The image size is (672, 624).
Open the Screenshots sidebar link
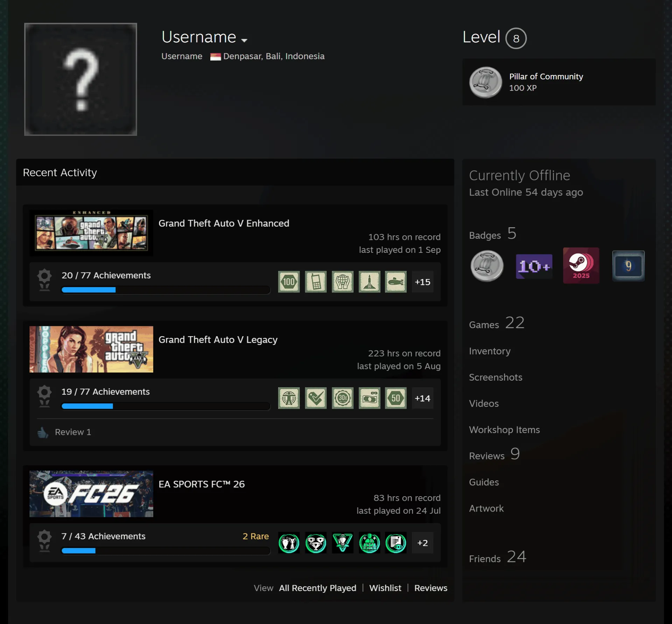click(x=496, y=377)
